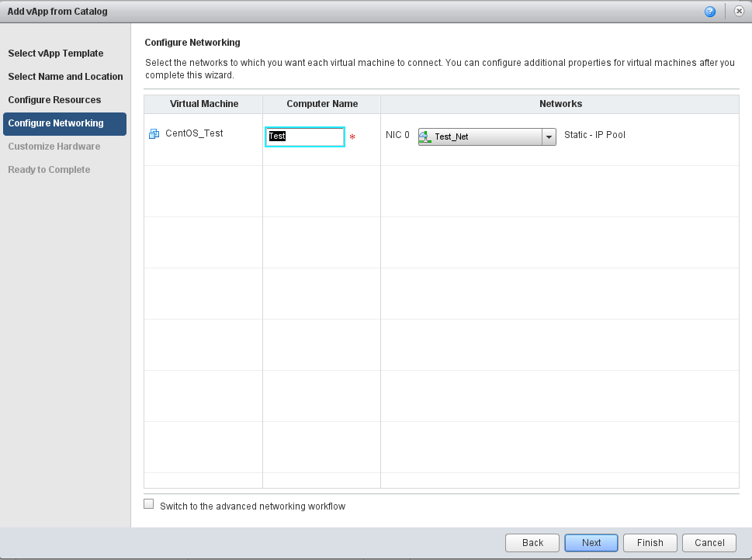Image resolution: width=752 pixels, height=560 pixels.
Task: Go to Select vApp Template step
Action: [x=55, y=54]
